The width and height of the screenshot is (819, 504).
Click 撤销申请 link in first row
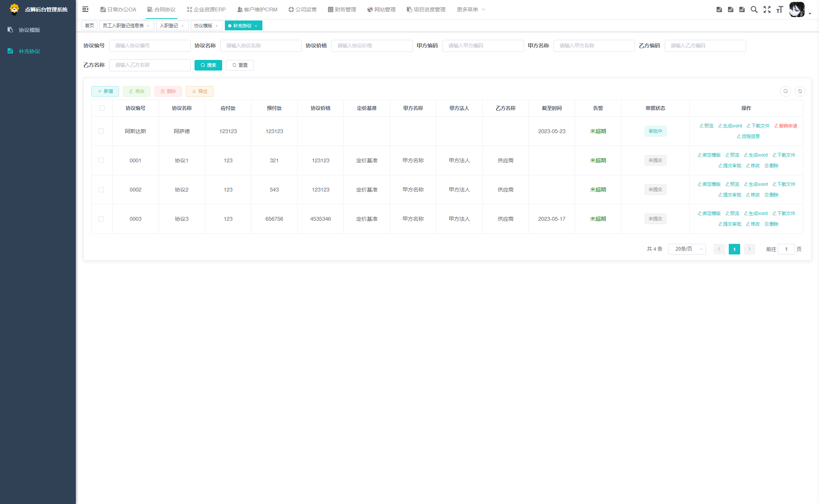click(x=785, y=126)
